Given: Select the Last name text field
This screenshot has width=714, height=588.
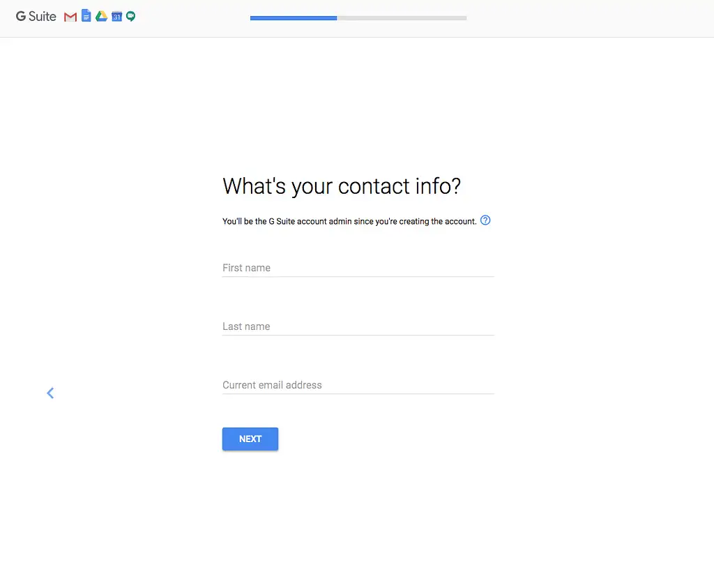Looking at the screenshot, I should (x=358, y=326).
